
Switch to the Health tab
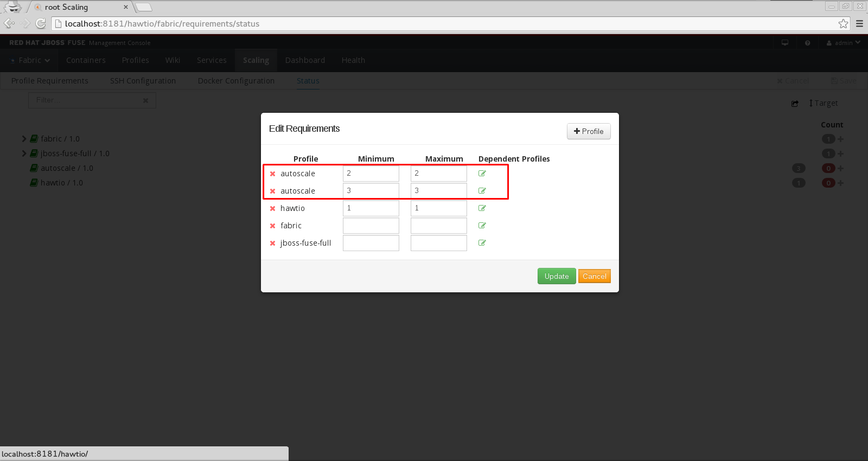(353, 60)
